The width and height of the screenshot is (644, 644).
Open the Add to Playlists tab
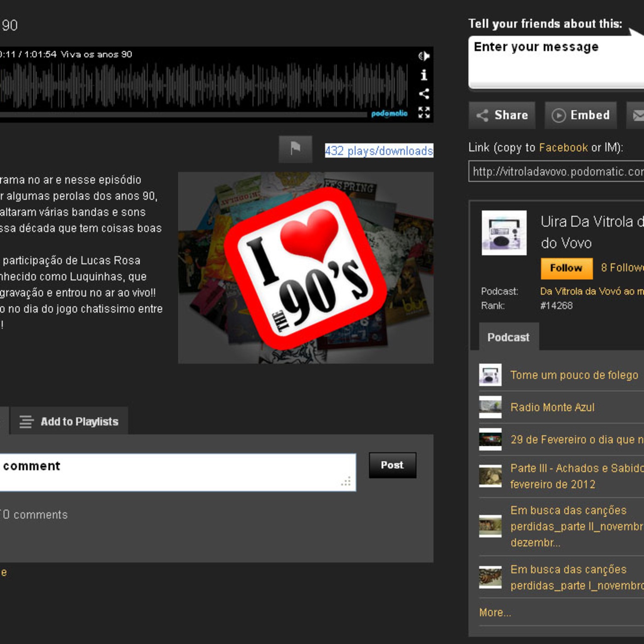69,421
